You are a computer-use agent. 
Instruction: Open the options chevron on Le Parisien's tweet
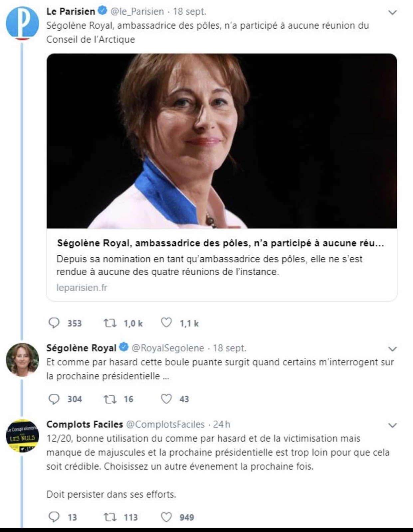click(393, 13)
